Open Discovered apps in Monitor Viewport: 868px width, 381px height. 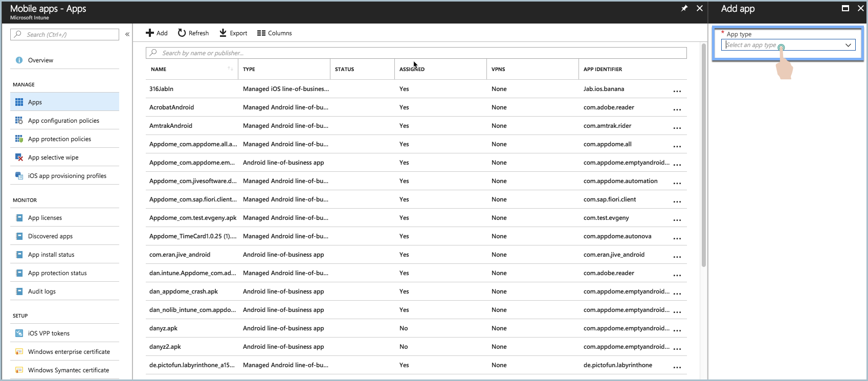pyautogui.click(x=50, y=236)
